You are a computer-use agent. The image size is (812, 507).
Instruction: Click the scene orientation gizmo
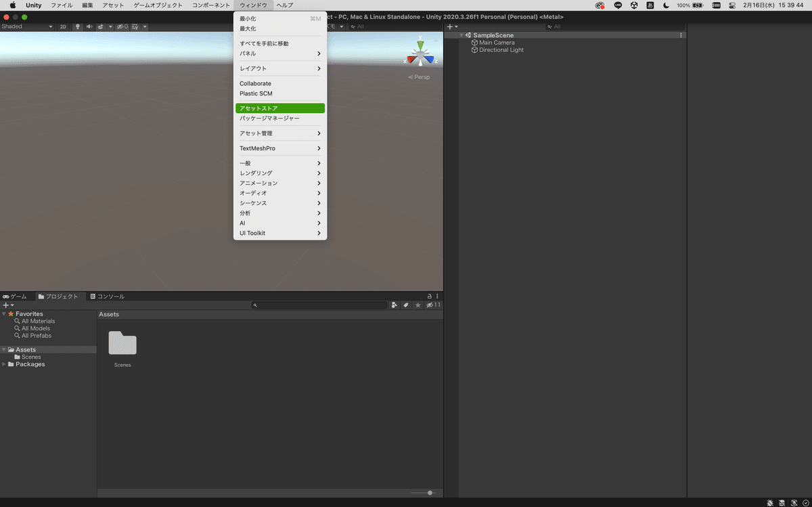[x=420, y=56]
